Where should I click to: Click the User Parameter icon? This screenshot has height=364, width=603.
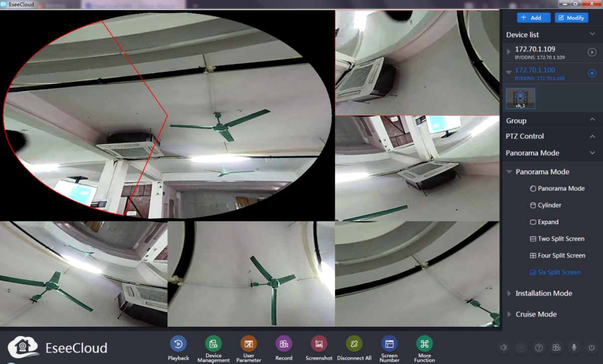[x=249, y=344]
